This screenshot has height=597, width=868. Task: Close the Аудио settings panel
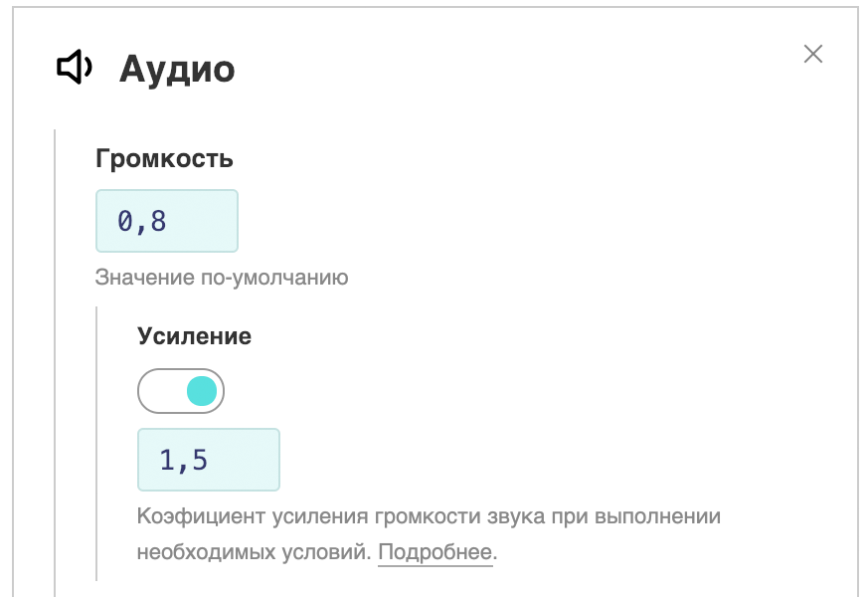(813, 54)
